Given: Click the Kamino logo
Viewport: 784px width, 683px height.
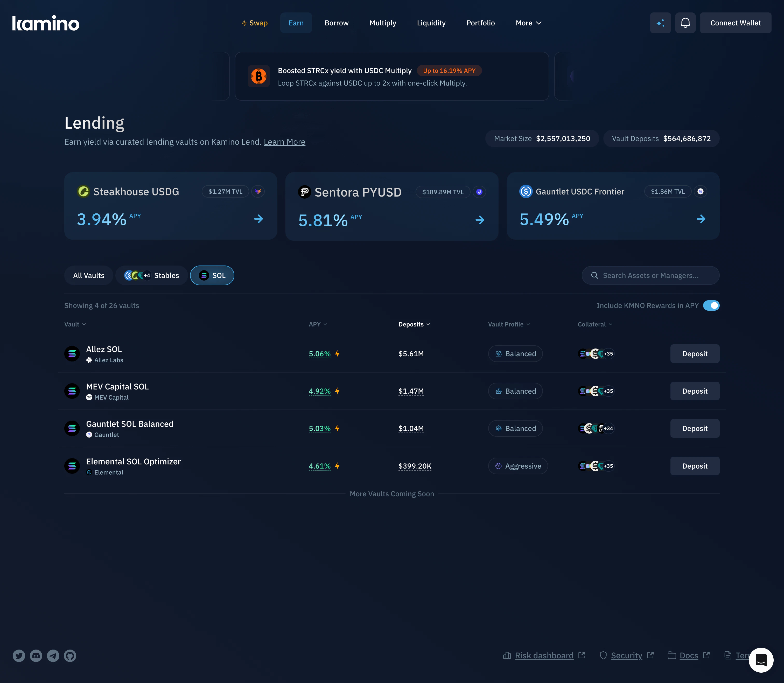Looking at the screenshot, I should 46,23.
